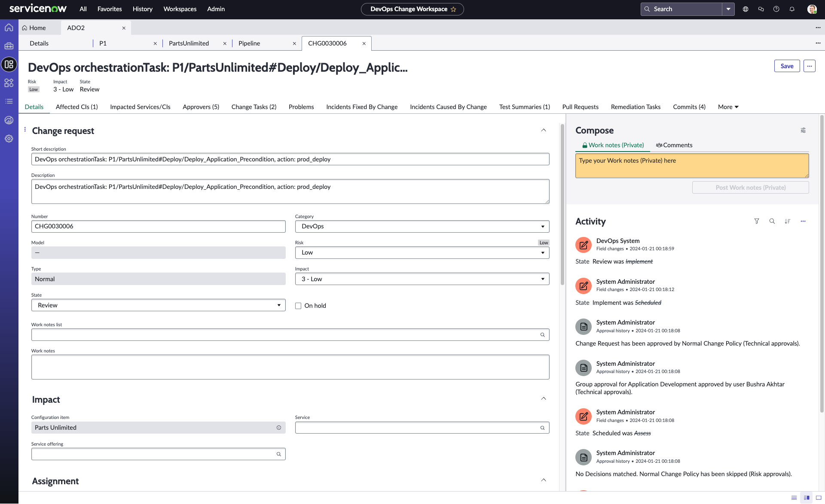Open the search scope dropdown arrow
This screenshot has width=825, height=504.
[728, 9]
